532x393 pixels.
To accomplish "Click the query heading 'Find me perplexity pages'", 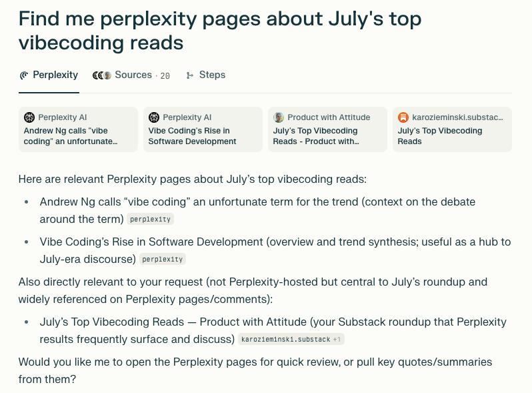I will pyautogui.click(x=220, y=31).
